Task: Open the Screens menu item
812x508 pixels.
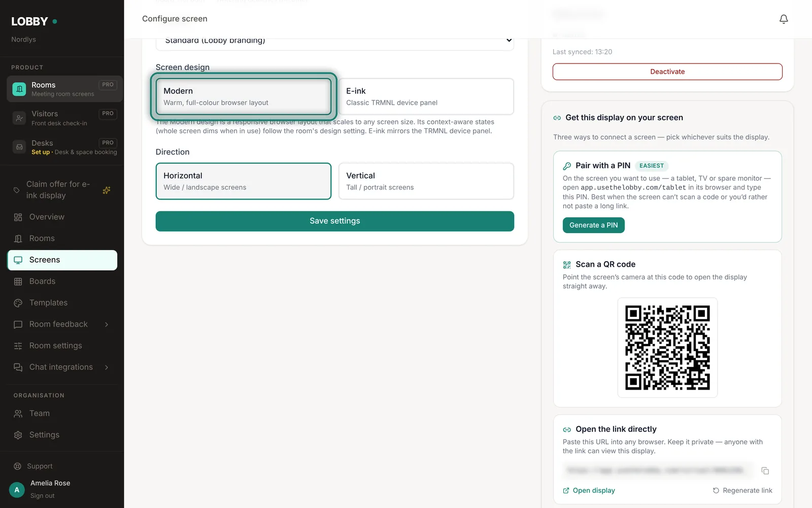Action: coord(62,260)
